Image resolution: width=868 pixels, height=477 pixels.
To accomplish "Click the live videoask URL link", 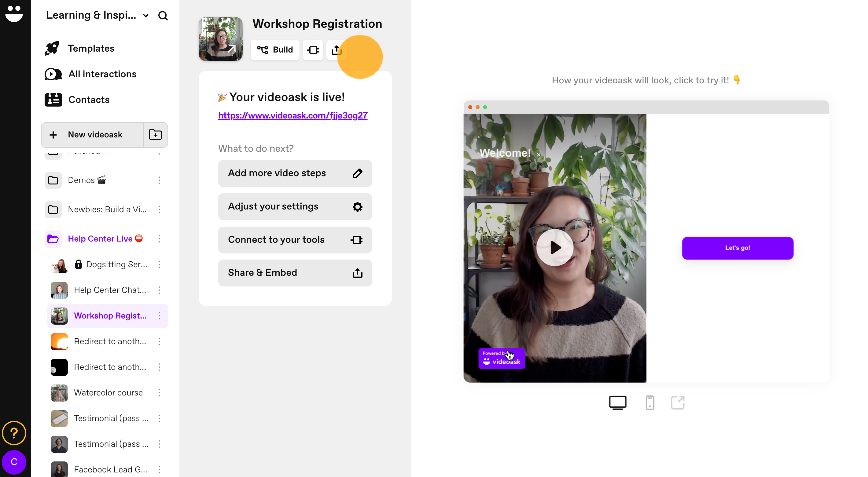I will click(293, 115).
